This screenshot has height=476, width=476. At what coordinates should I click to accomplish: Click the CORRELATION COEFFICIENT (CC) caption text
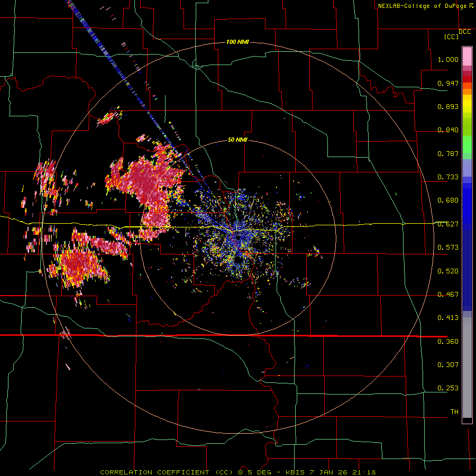[167, 472]
